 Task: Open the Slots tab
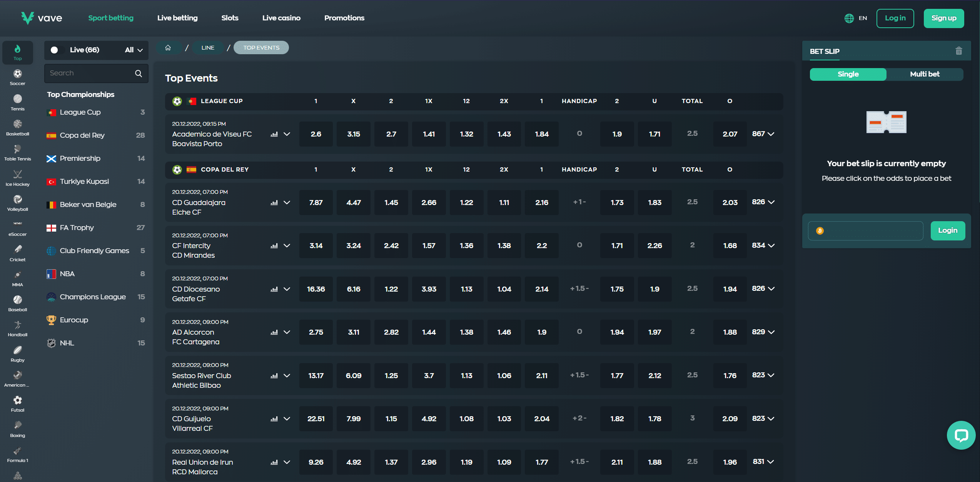pyautogui.click(x=230, y=18)
